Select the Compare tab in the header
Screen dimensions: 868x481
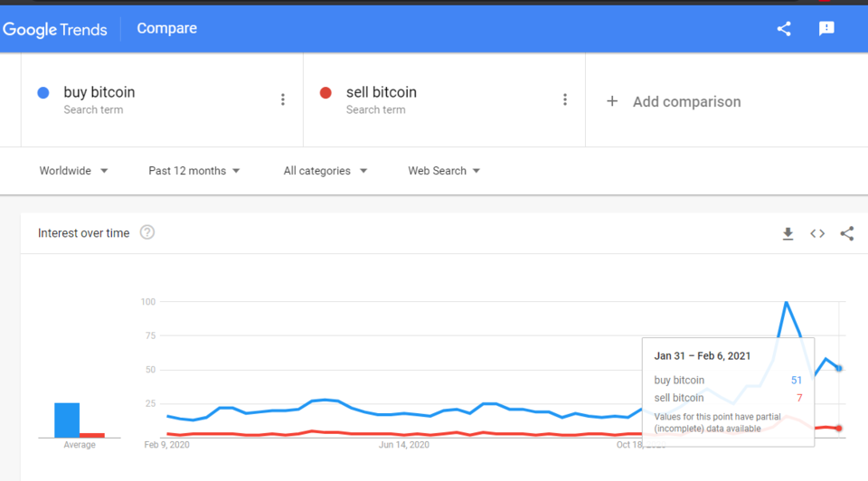166,28
